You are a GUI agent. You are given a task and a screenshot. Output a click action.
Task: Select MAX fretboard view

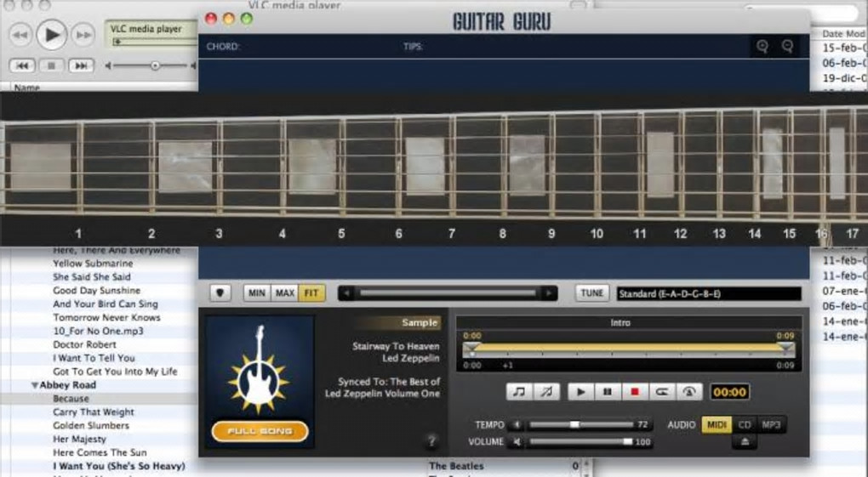point(284,292)
